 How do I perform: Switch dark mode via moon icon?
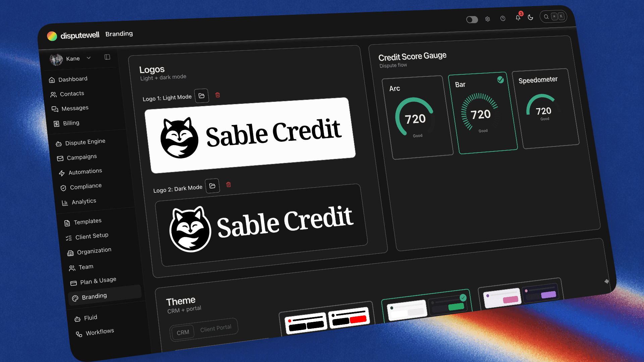[530, 17]
